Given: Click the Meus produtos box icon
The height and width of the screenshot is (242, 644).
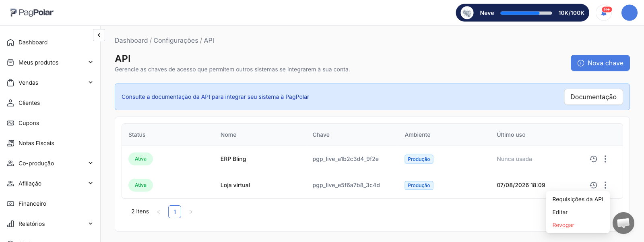Looking at the screenshot, I should [10, 63].
